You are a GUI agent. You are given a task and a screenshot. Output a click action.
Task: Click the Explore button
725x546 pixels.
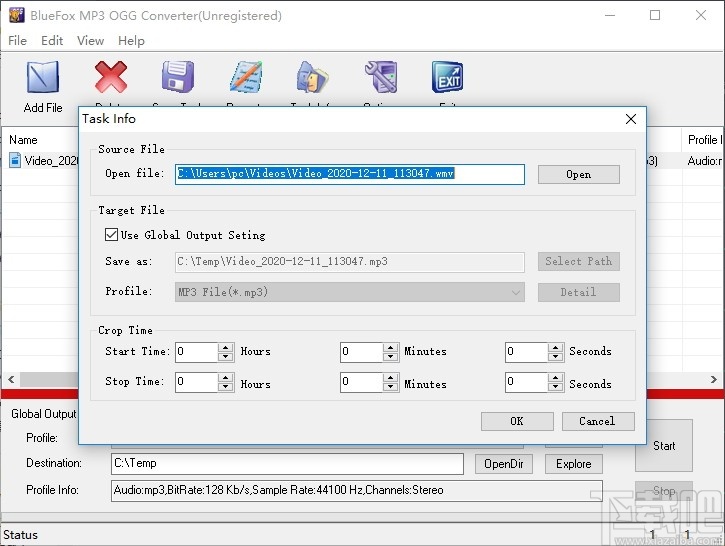(x=573, y=464)
